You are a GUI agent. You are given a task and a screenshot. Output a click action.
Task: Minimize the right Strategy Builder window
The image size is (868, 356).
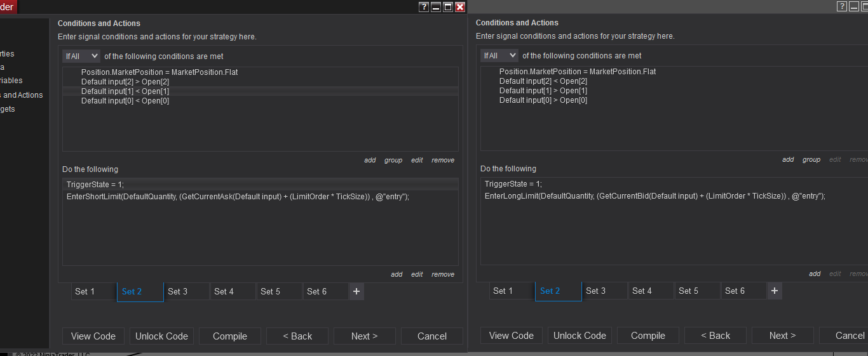click(854, 6)
